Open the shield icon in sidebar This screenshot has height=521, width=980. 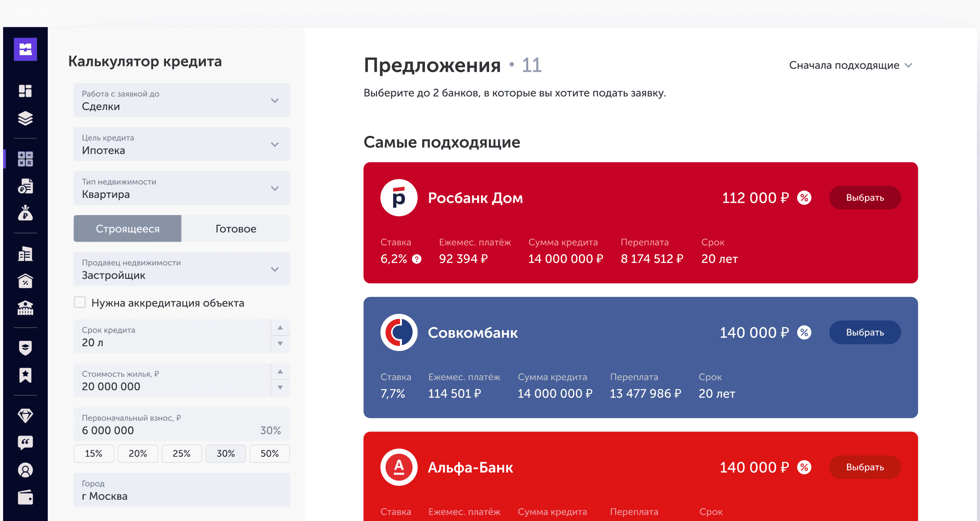25,348
